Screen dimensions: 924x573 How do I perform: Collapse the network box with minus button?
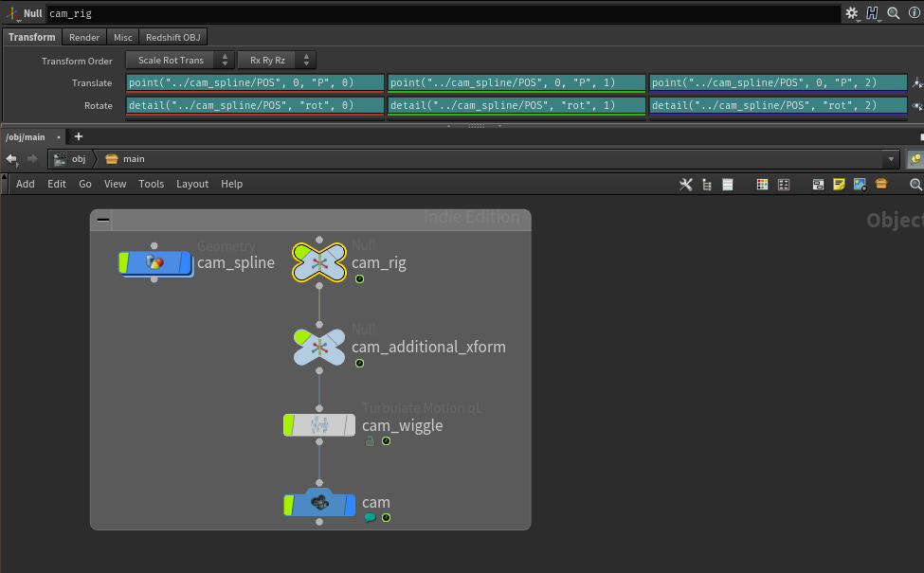103,221
